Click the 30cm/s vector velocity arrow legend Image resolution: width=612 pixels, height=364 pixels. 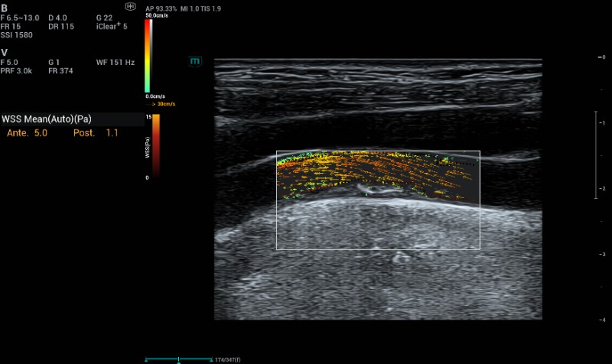point(163,103)
